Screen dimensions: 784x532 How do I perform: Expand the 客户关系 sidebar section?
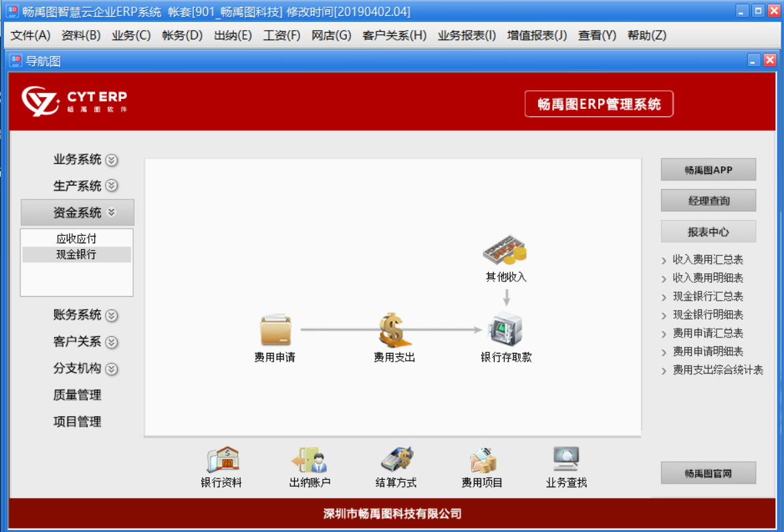click(85, 342)
